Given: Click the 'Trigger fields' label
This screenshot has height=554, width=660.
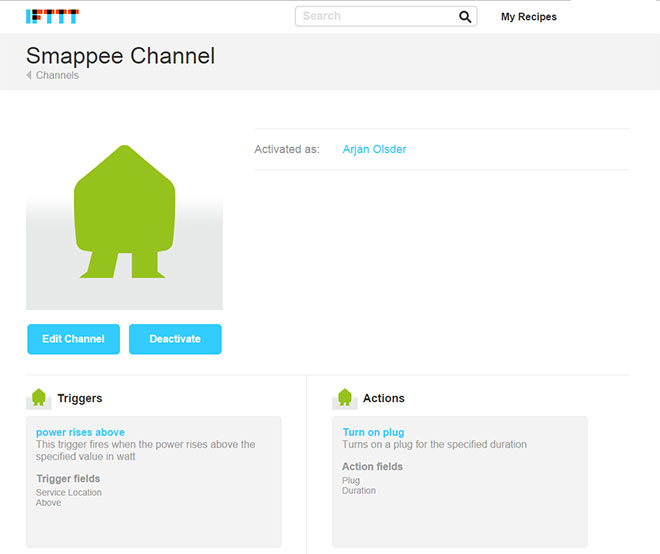Looking at the screenshot, I should pos(68,479).
